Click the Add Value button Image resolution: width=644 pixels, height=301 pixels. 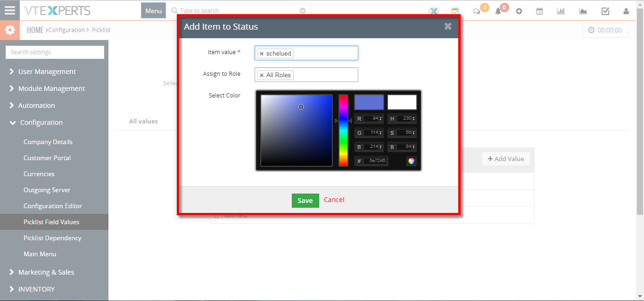506,159
